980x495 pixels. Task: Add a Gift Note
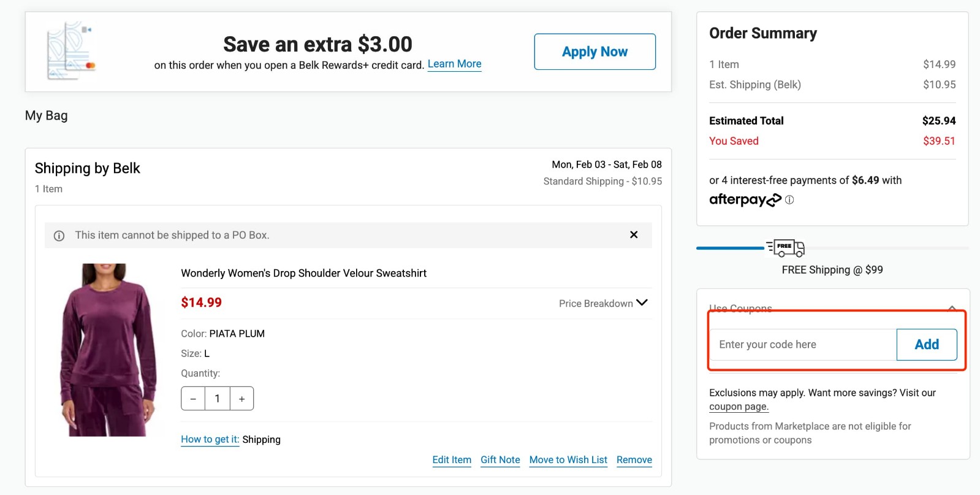click(x=500, y=460)
